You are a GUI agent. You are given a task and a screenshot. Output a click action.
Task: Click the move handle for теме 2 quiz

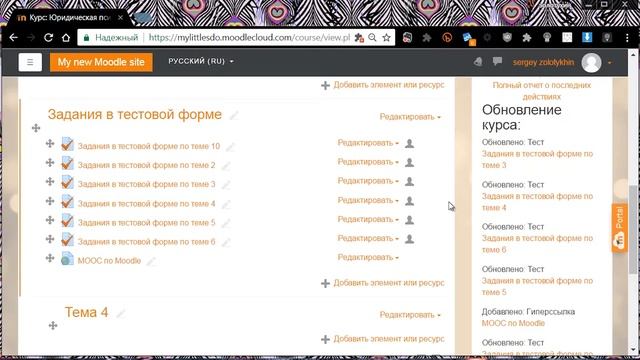click(x=50, y=162)
